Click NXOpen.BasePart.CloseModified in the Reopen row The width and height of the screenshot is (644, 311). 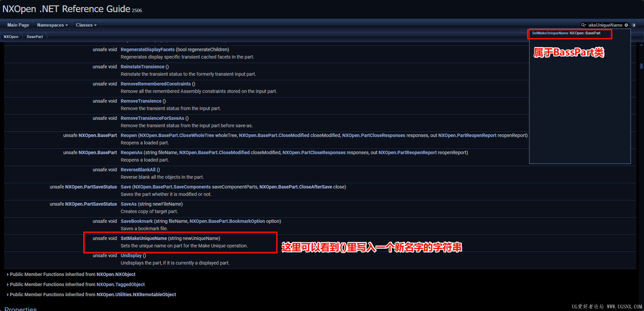pyautogui.click(x=274, y=135)
